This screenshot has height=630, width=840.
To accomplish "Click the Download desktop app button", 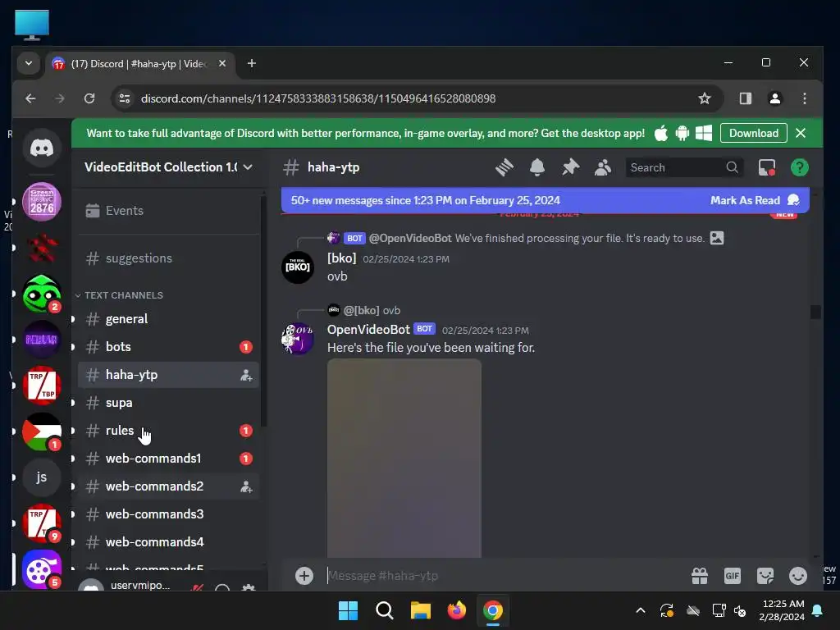I will point(753,134).
